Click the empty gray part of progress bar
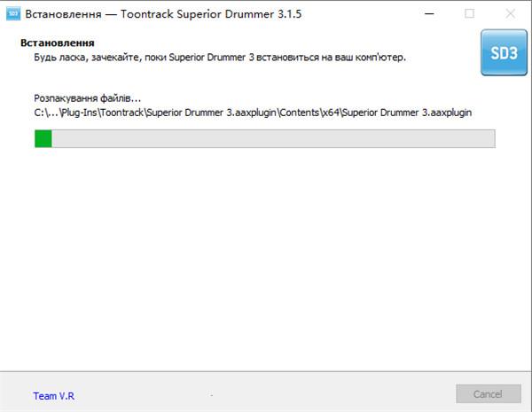The image size is (532, 412). click(273, 139)
